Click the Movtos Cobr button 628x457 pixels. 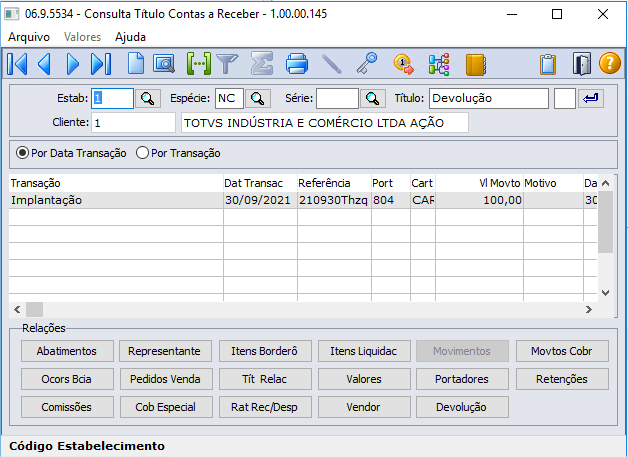(562, 351)
